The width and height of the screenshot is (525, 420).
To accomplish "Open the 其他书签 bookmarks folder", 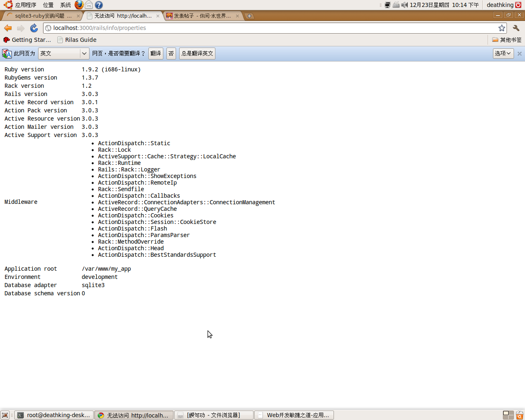I will [507, 40].
